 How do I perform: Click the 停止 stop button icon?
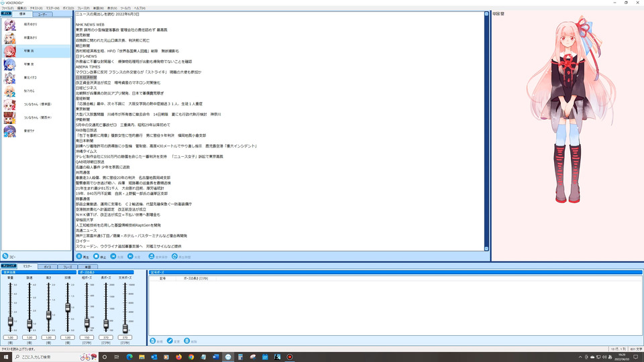click(x=96, y=256)
